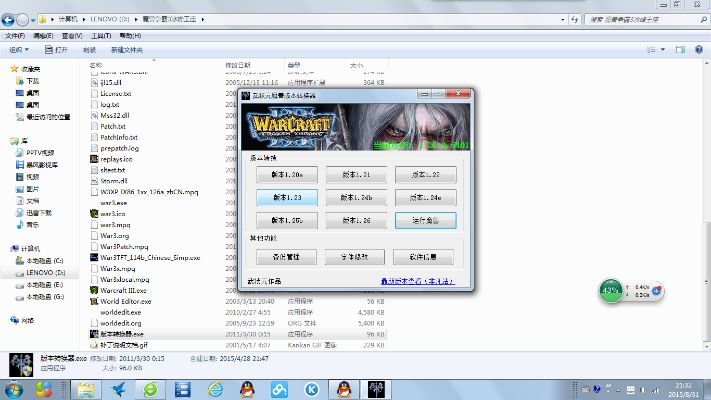Viewport: 711px width, 400px height.
Task: Open the 文件(F) menu
Action: pyautogui.click(x=14, y=34)
